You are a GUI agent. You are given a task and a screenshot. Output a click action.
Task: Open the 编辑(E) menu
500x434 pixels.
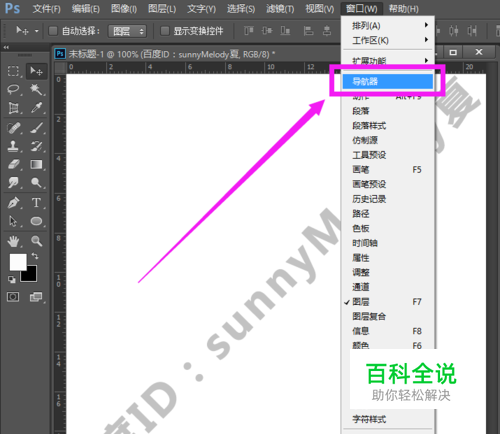pyautogui.click(x=86, y=9)
